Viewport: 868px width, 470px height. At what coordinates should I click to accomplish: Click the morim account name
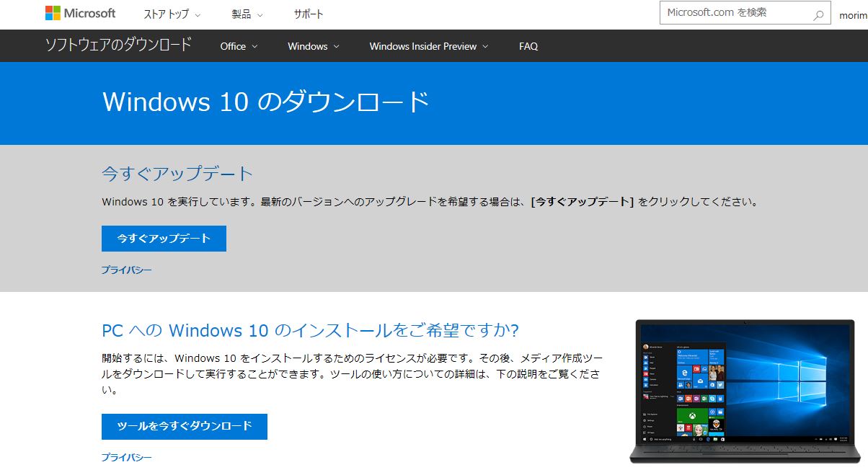[854, 15]
